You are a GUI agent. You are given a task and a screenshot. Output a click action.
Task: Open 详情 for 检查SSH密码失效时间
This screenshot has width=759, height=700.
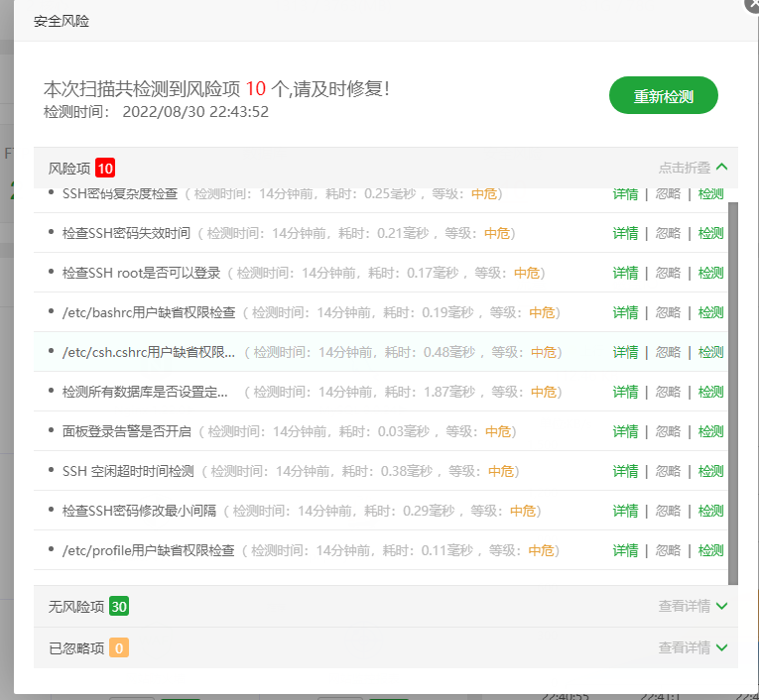pyautogui.click(x=625, y=233)
